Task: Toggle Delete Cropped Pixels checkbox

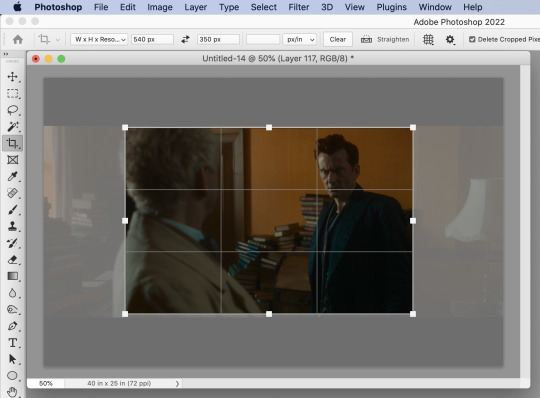Action: point(472,39)
